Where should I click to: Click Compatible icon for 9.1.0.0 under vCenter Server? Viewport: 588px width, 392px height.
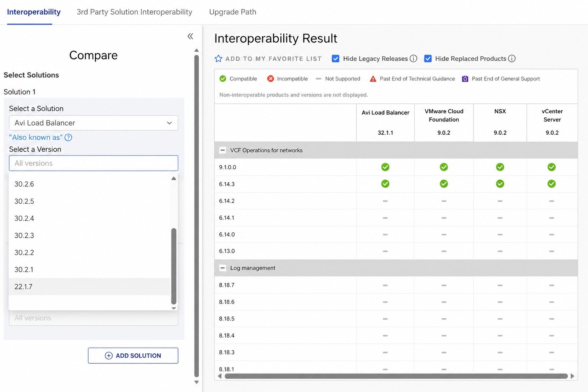(x=552, y=167)
